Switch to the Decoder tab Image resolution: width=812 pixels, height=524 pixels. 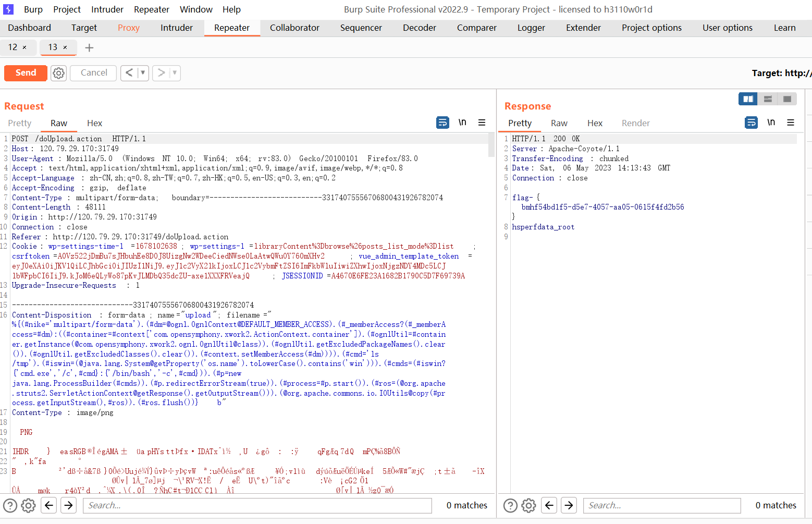click(420, 28)
